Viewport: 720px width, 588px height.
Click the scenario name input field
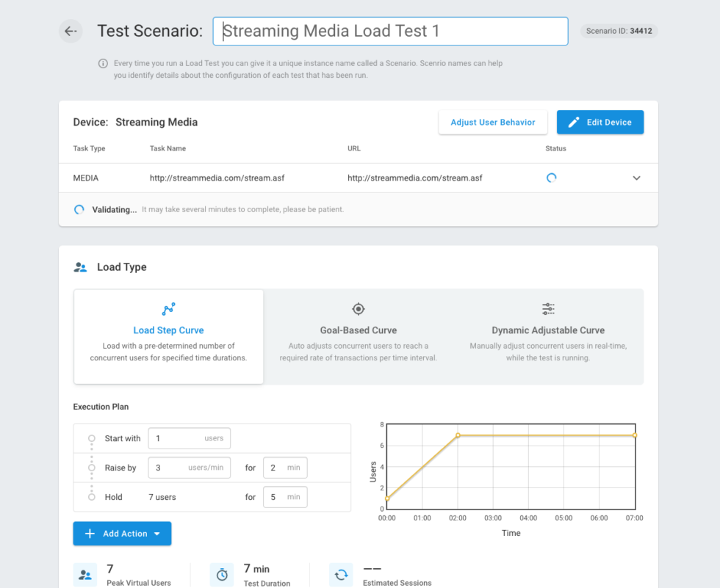390,31
